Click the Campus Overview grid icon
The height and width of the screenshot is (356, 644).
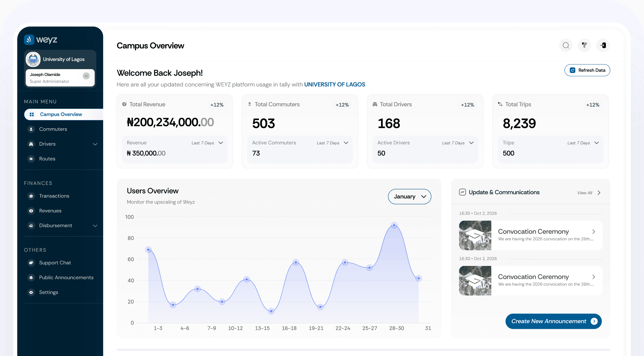(32, 114)
